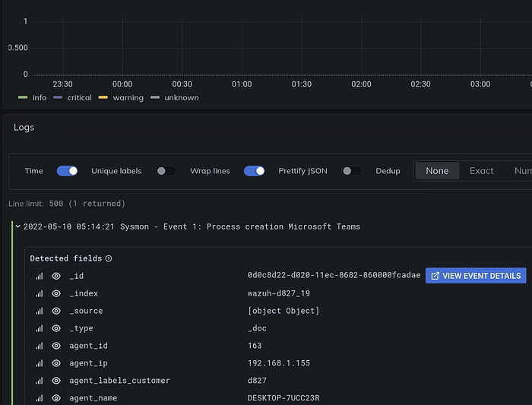The width and height of the screenshot is (532, 405).
Task: Open the Detected fields help icon
Action: click(x=109, y=259)
